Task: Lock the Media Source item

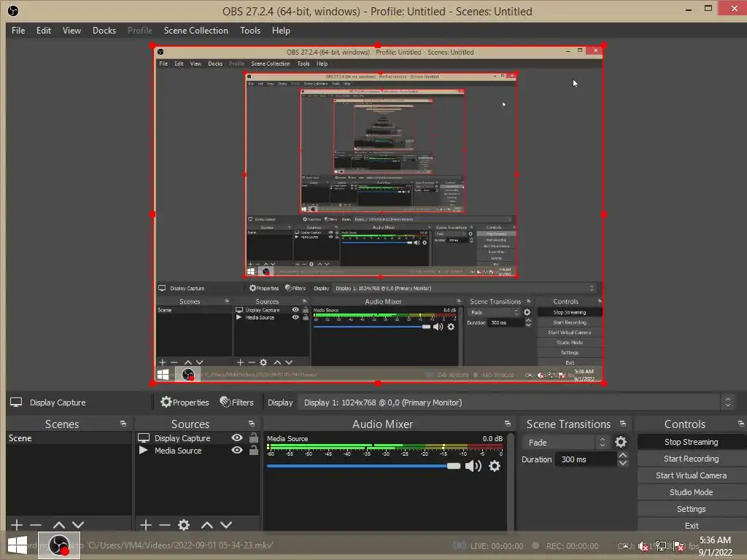Action: [253, 450]
